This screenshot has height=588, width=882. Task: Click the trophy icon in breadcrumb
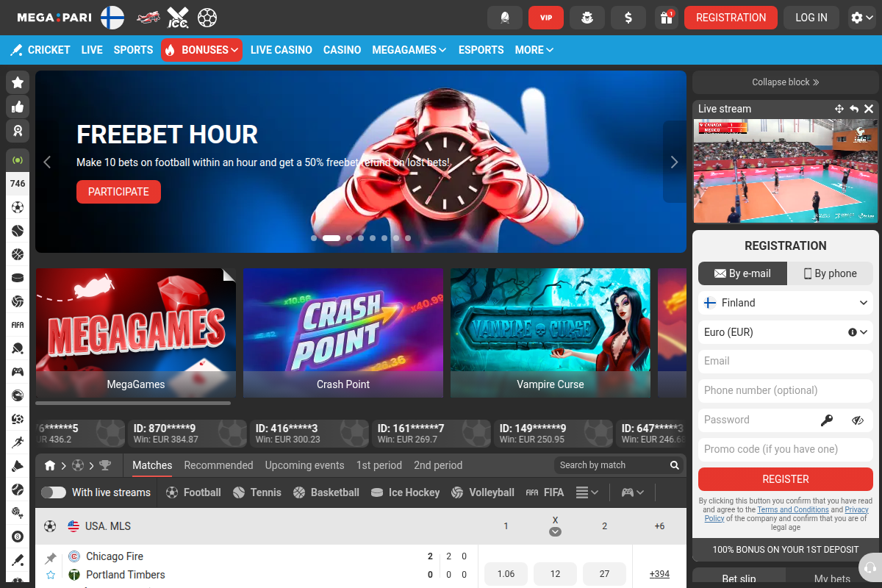pyautogui.click(x=105, y=465)
